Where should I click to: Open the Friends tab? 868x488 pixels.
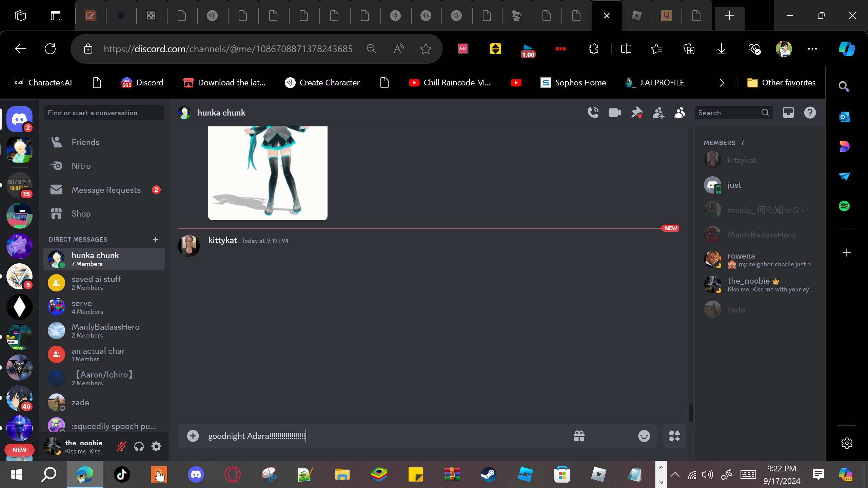pos(85,142)
